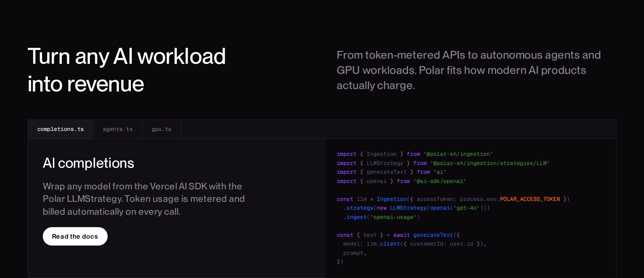Click the Read the docs button
The width and height of the screenshot is (644, 278).
75,236
